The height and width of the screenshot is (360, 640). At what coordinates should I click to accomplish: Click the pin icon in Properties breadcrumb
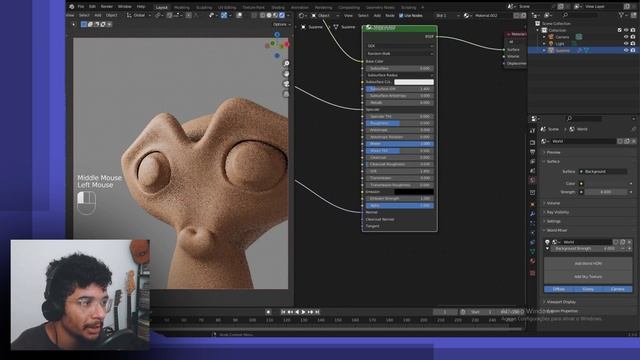[x=633, y=129]
